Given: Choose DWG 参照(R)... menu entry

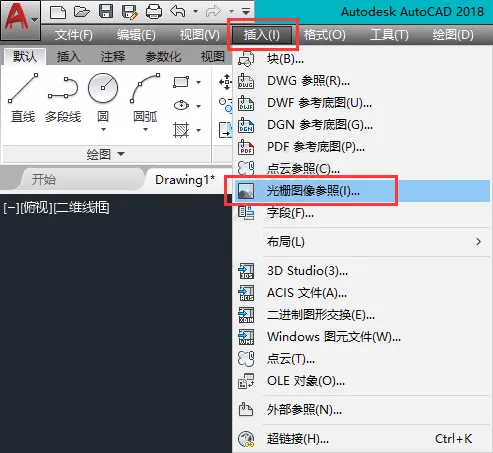Looking at the screenshot, I should tap(362, 81).
